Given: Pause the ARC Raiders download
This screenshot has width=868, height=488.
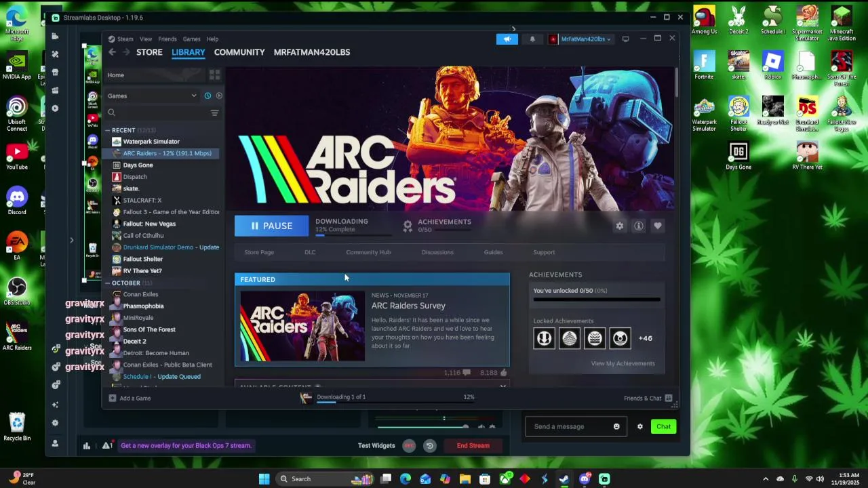Looking at the screenshot, I should [271, 226].
